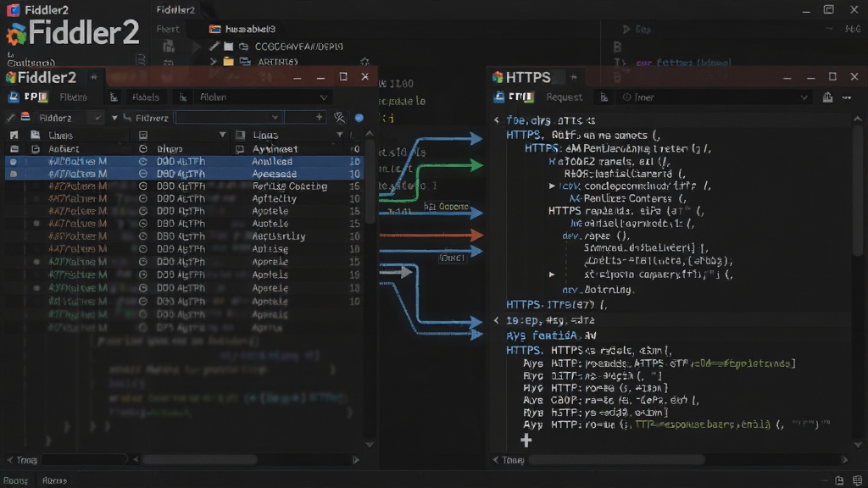Click the icon just left of the HTTPS three-dots button

click(827, 97)
